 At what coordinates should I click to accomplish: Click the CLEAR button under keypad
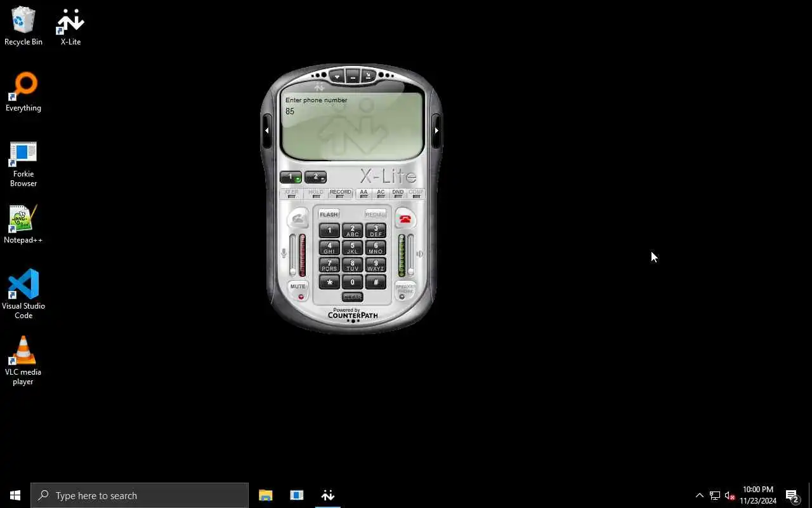pos(352,297)
